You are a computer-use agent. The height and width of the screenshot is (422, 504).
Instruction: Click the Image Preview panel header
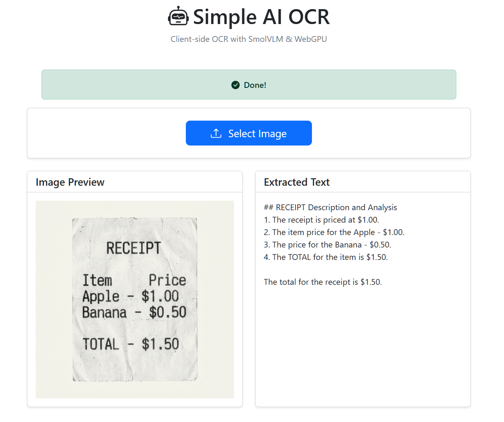[135, 182]
